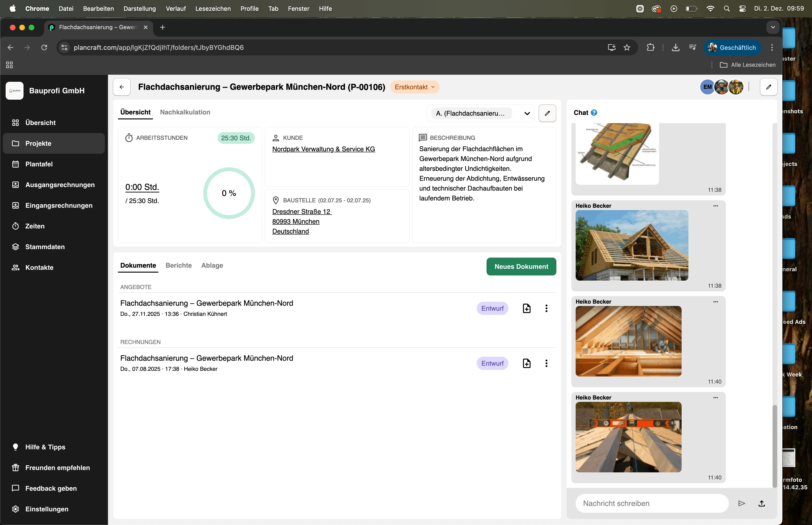The width and height of the screenshot is (812, 525).
Task: Click the 25:30 Std. hours badge
Action: coord(236,138)
